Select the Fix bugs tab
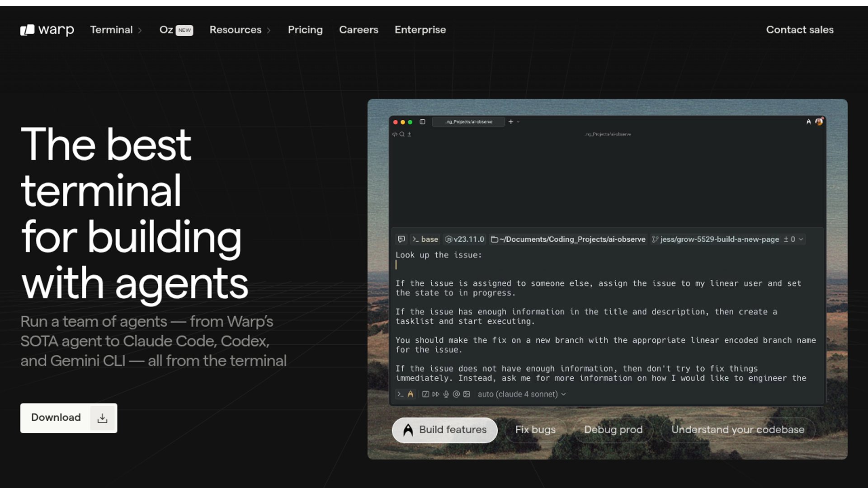This screenshot has height=488, width=868. 535,430
